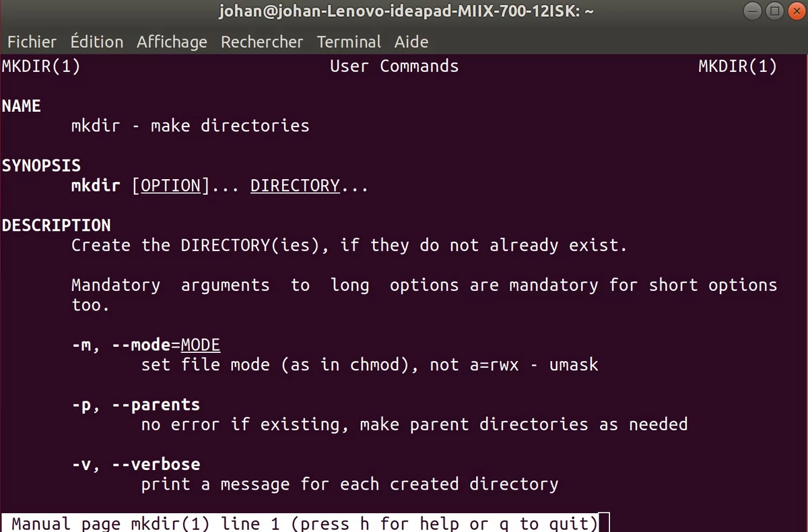Click the underlined DIRECTORY in synopsis
The width and height of the screenshot is (808, 532).
coord(295,186)
